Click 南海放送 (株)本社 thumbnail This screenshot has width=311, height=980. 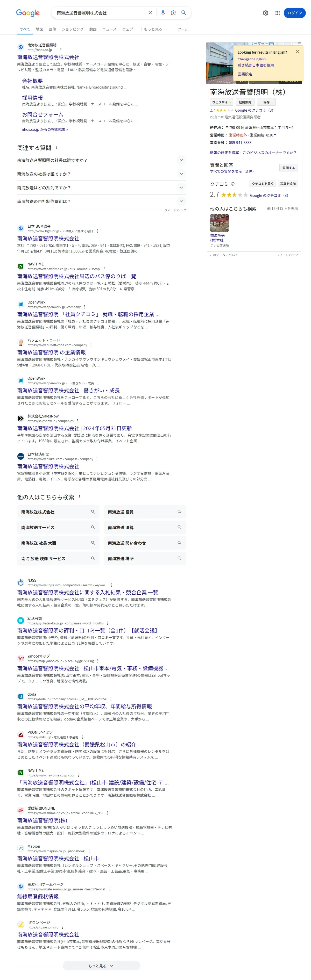(220, 223)
